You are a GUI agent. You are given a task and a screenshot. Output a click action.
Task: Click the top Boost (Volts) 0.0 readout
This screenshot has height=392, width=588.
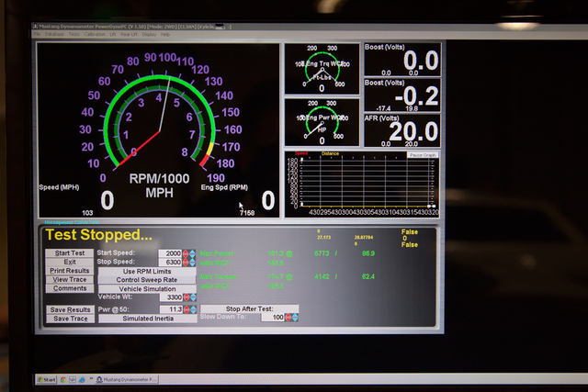point(402,60)
